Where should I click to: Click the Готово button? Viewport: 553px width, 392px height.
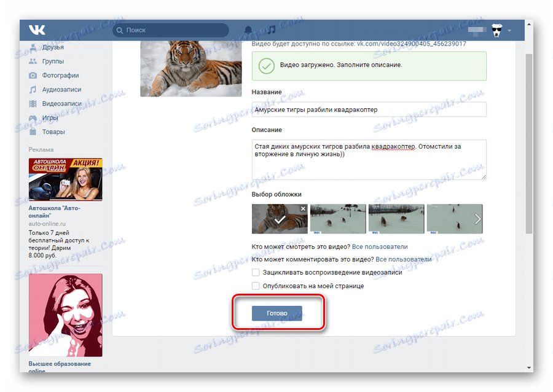277,313
